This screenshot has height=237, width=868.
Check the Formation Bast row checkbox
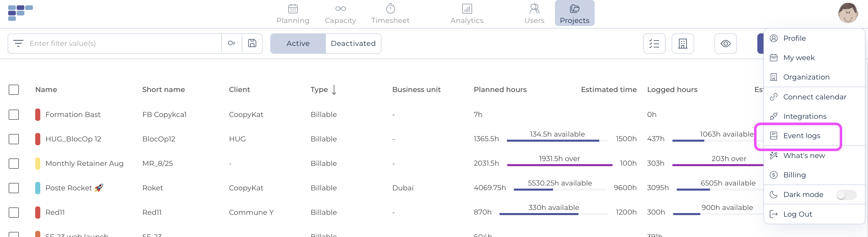[x=14, y=114]
